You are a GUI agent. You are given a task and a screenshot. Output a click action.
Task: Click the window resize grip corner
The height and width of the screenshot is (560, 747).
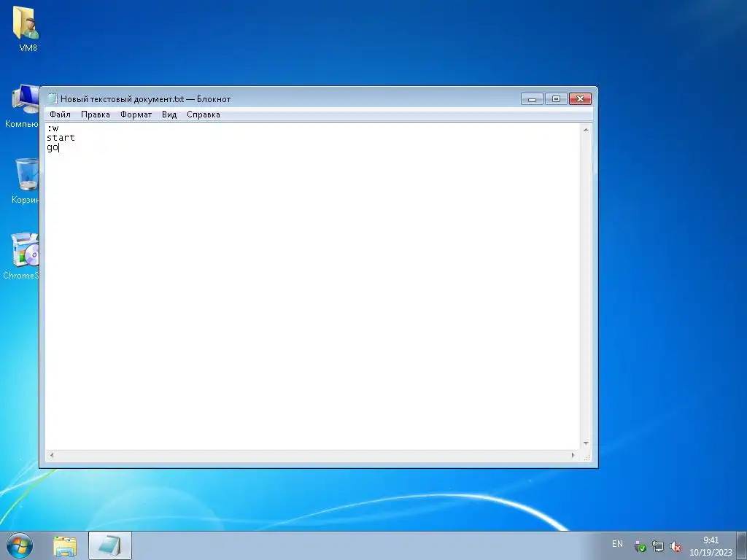(587, 456)
